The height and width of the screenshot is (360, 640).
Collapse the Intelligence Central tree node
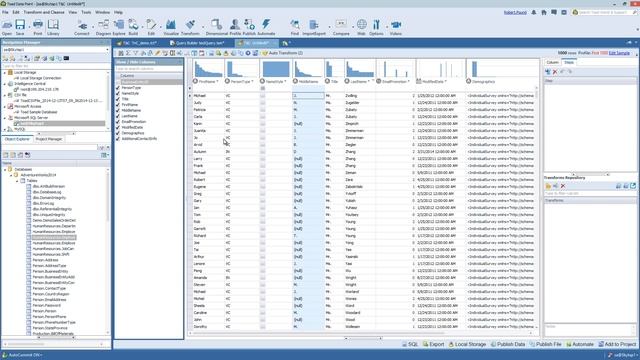click(x=5, y=84)
